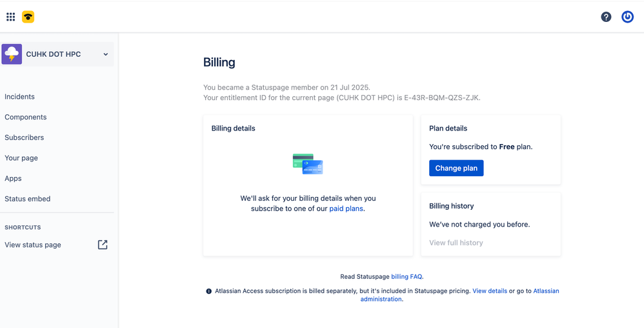This screenshot has height=328, width=644.
Task: Click the info icon next to Atlassian Access note
Action: (x=208, y=291)
